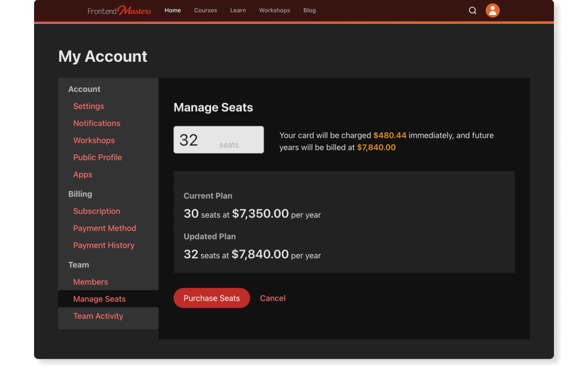Screen dimensions: 588x367
Task: Select the Home nav item
Action: 172,10
